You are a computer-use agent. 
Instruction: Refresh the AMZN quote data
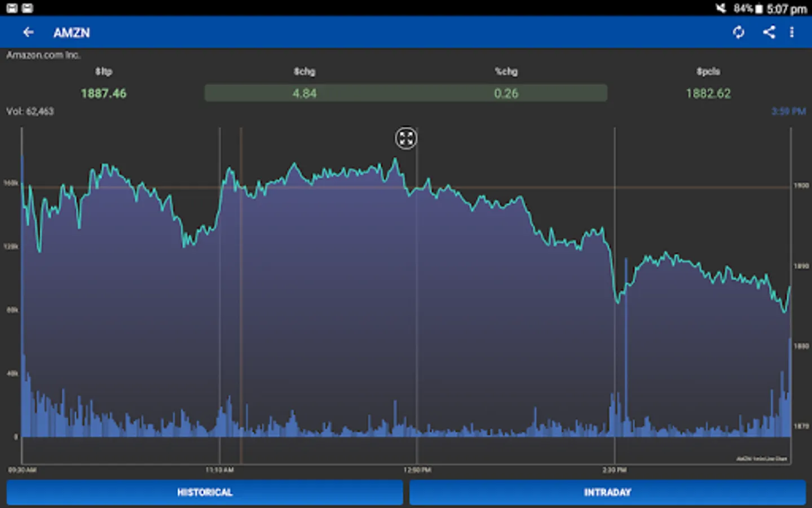[739, 33]
